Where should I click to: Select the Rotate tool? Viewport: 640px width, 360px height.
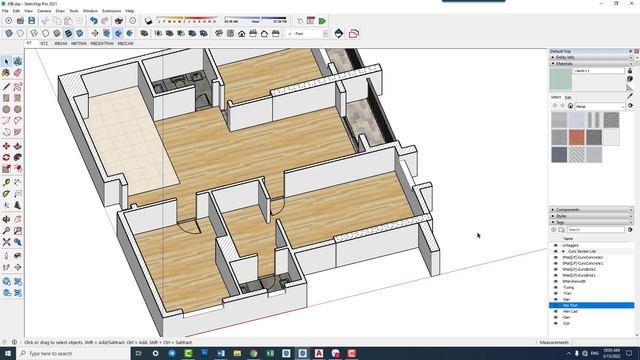[6, 157]
